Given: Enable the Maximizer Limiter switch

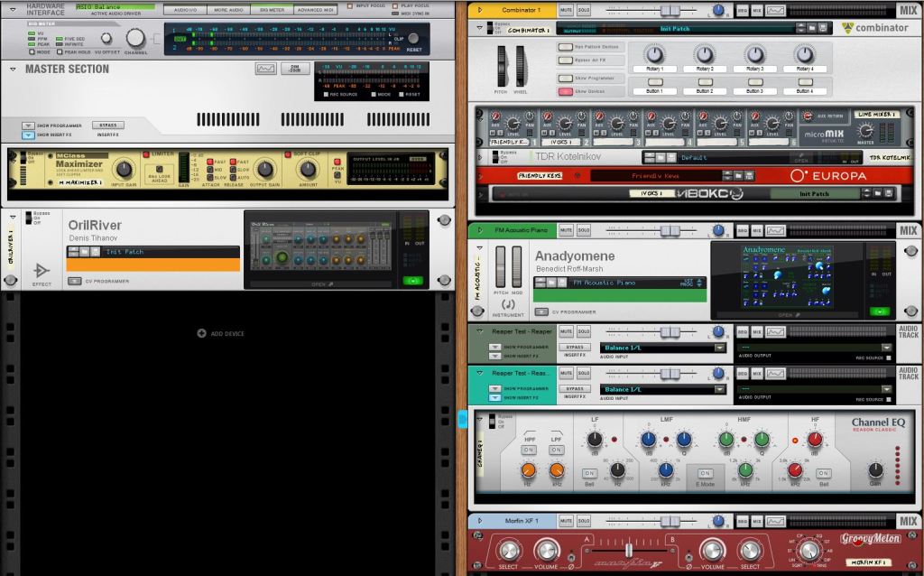Looking at the screenshot, I should [146, 154].
